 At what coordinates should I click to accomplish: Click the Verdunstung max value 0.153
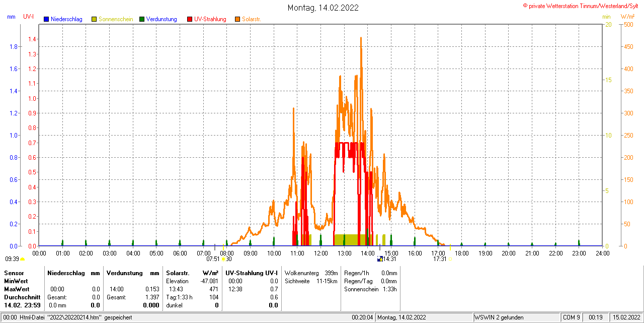click(152, 289)
